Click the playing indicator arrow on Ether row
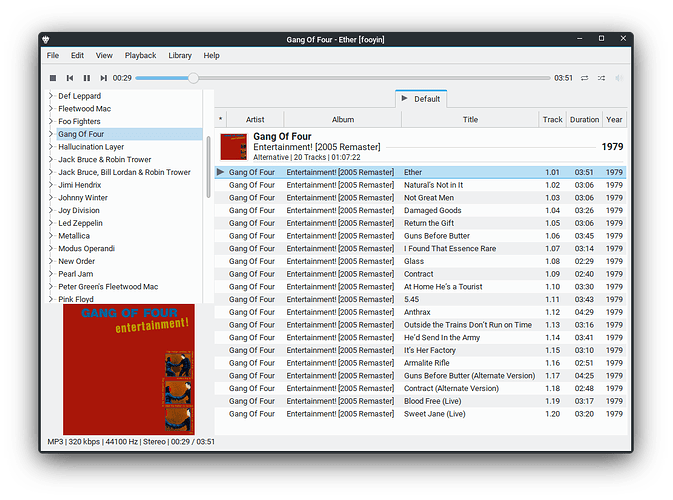This screenshot has width=673, height=500. coord(220,172)
